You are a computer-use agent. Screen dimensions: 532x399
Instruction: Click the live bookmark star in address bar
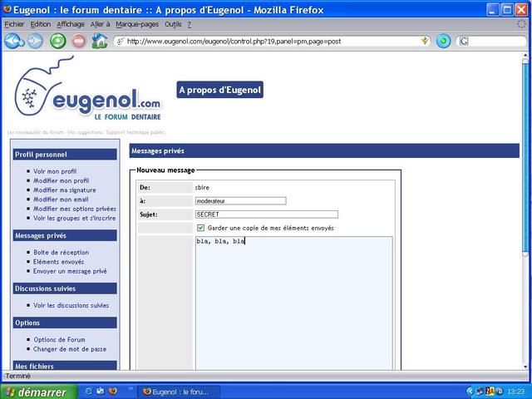click(x=426, y=41)
